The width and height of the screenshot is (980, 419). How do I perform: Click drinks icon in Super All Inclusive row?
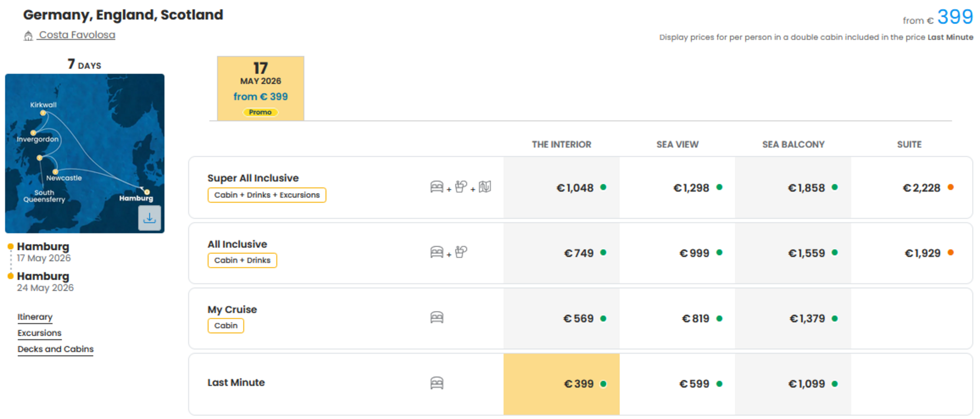click(461, 187)
